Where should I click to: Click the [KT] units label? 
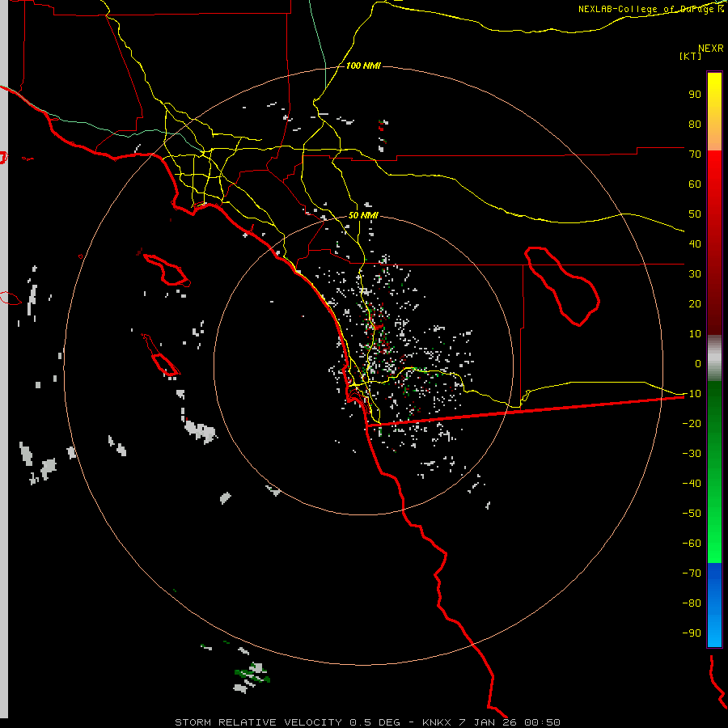[x=690, y=56]
